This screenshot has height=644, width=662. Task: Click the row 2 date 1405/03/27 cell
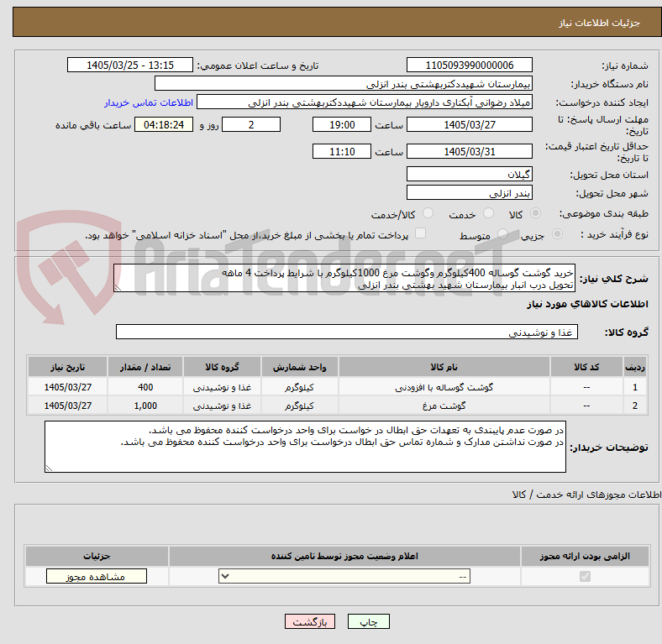pos(67,406)
